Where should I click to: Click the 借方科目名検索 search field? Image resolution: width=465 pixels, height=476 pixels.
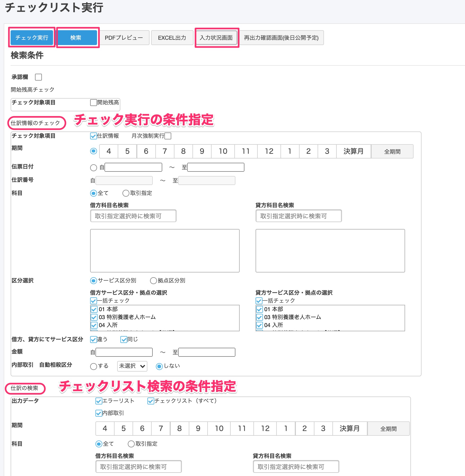(133, 216)
